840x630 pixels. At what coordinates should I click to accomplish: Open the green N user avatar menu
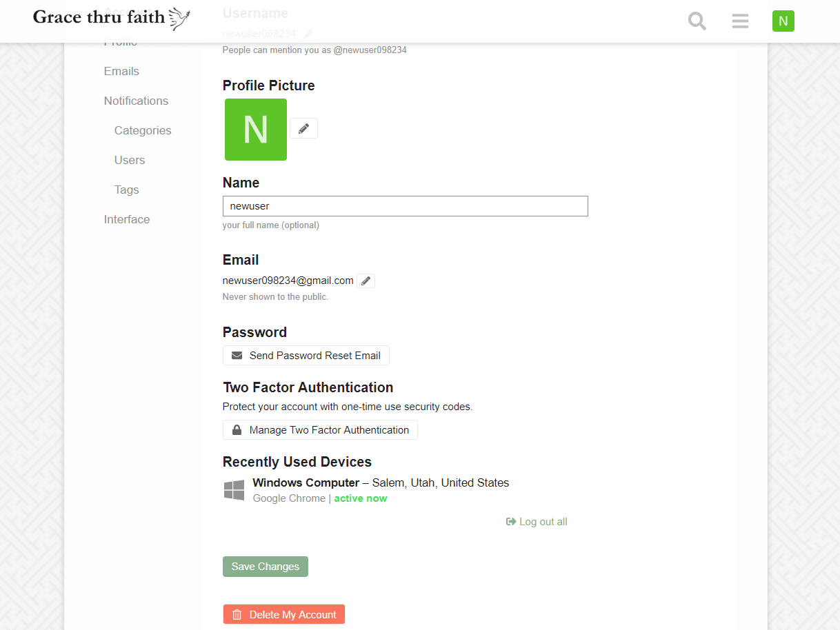pyautogui.click(x=783, y=21)
